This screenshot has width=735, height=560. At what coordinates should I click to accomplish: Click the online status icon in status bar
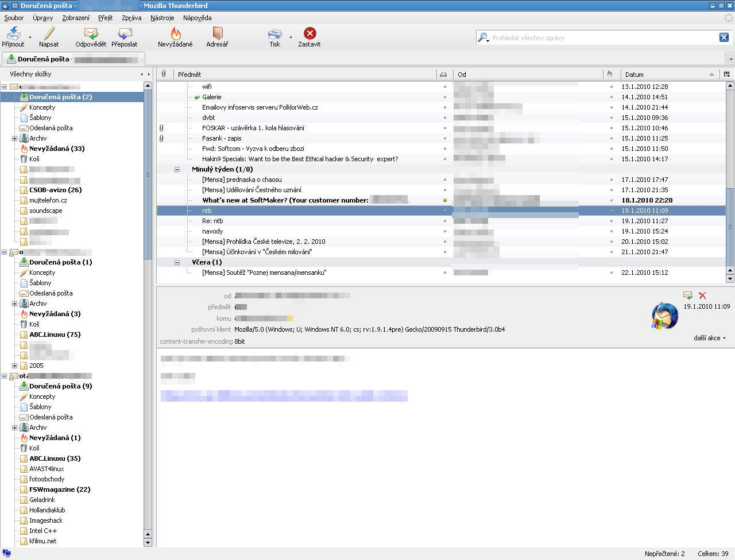tap(7, 553)
